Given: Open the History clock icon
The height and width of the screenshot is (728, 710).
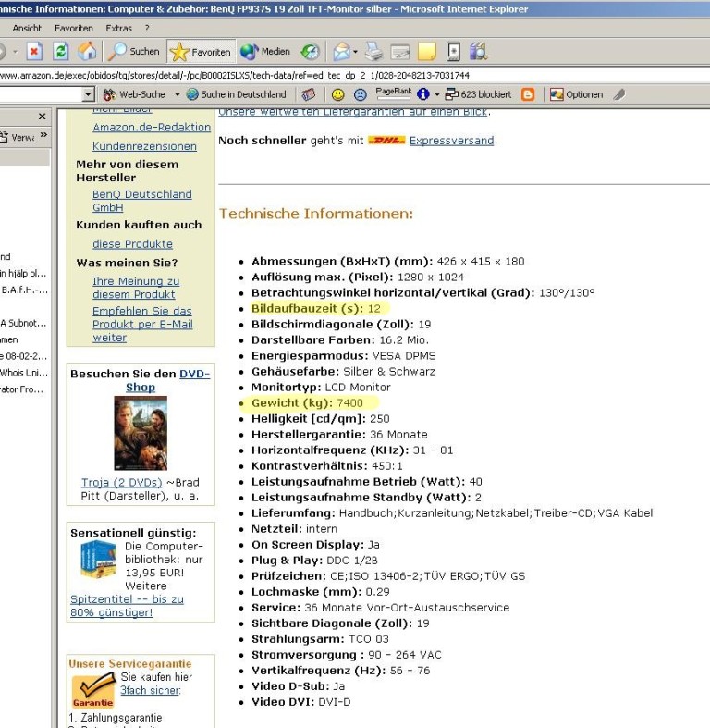Looking at the screenshot, I should (310, 52).
